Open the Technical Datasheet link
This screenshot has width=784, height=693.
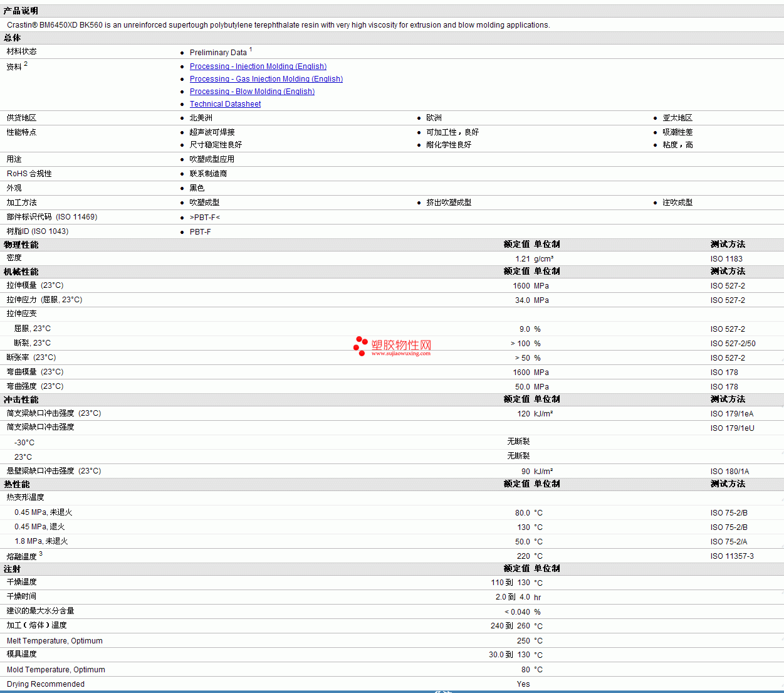click(225, 104)
